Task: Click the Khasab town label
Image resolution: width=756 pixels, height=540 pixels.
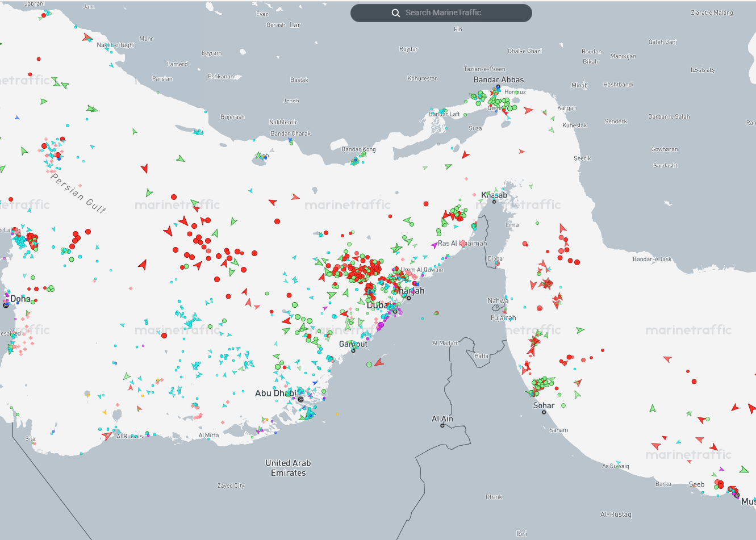Action: tap(494, 195)
